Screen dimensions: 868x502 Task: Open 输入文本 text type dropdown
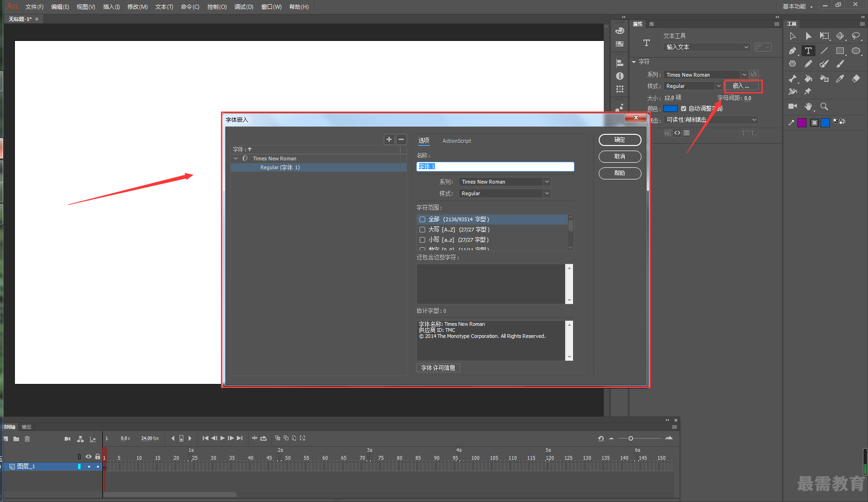pos(707,47)
